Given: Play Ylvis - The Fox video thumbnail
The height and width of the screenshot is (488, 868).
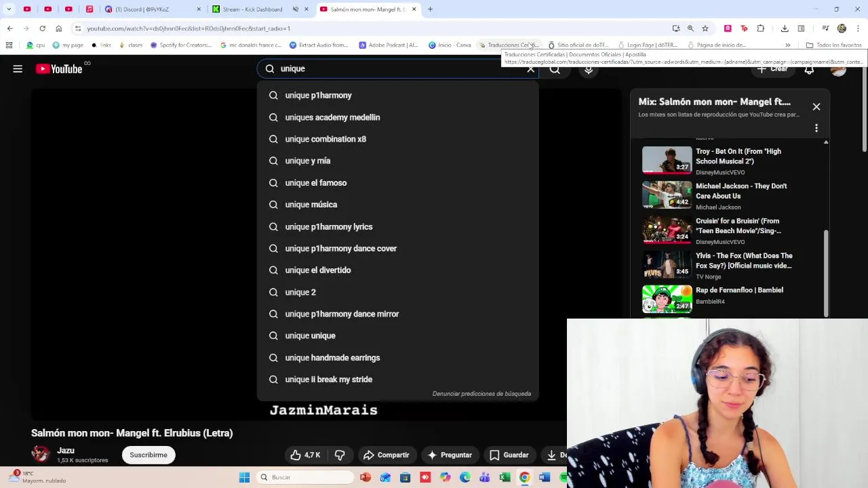Looking at the screenshot, I should pyautogui.click(x=667, y=264).
